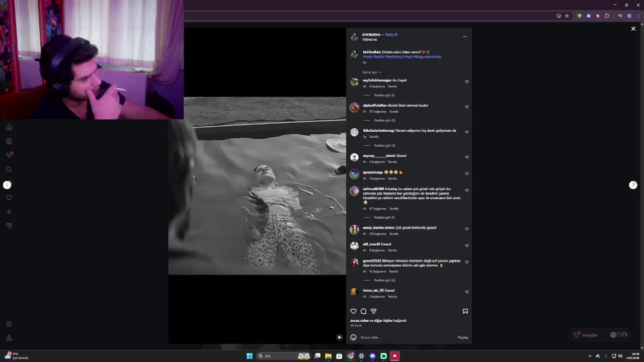The width and height of the screenshot is (644, 362).
Task: Click 'Paylaş' to post the comment
Action: point(463,337)
